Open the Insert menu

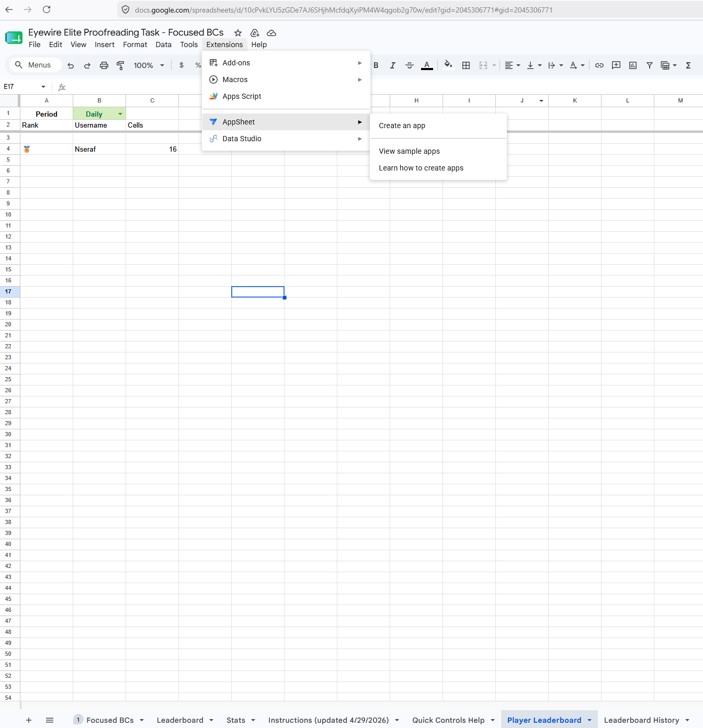tap(105, 45)
